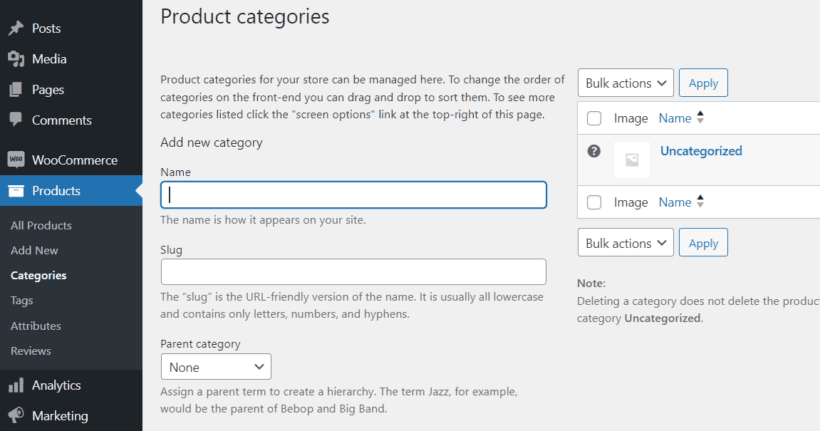Screen dimensions: 820x431
Task: Go to Attributes submenu
Action: 36,326
